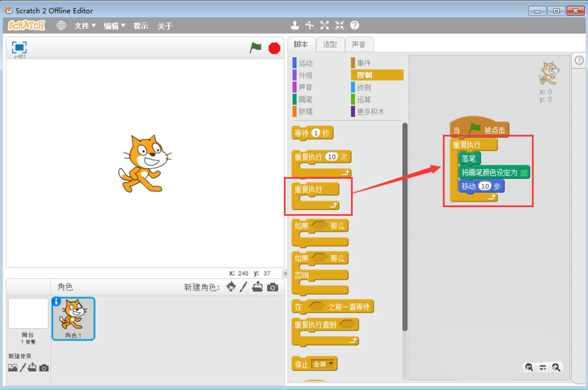The height and width of the screenshot is (390, 588).
Task: Click the red stop sign button
Action: (275, 48)
